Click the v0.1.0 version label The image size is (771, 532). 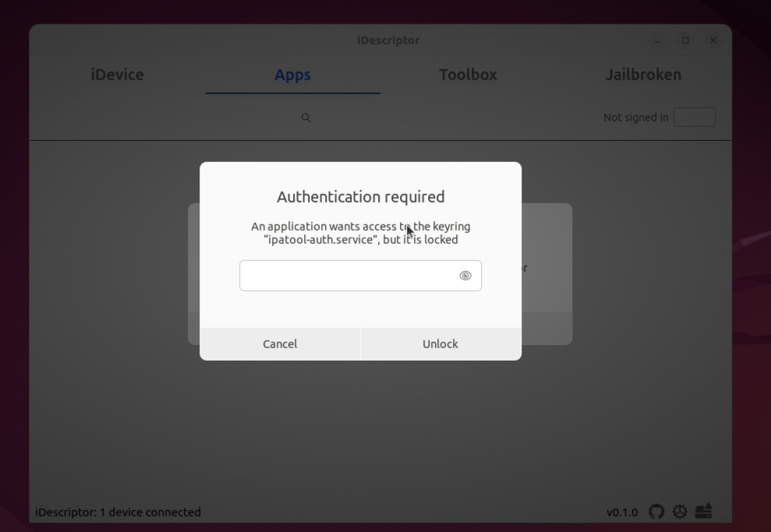622,513
